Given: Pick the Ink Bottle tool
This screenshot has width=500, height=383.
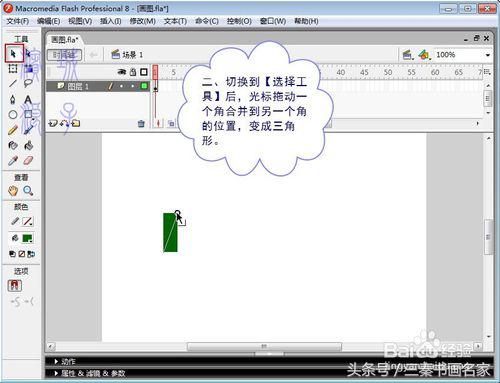Looking at the screenshot, I should pyautogui.click(x=13, y=146).
